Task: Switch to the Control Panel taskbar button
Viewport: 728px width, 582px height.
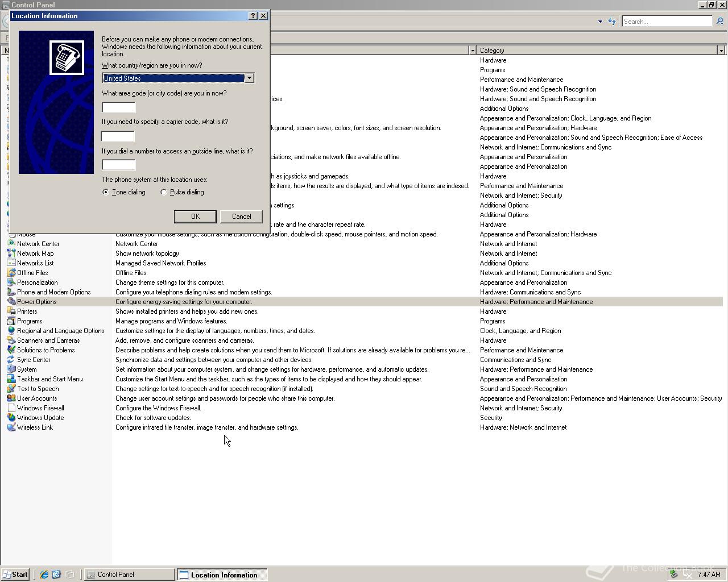Action: coord(130,575)
